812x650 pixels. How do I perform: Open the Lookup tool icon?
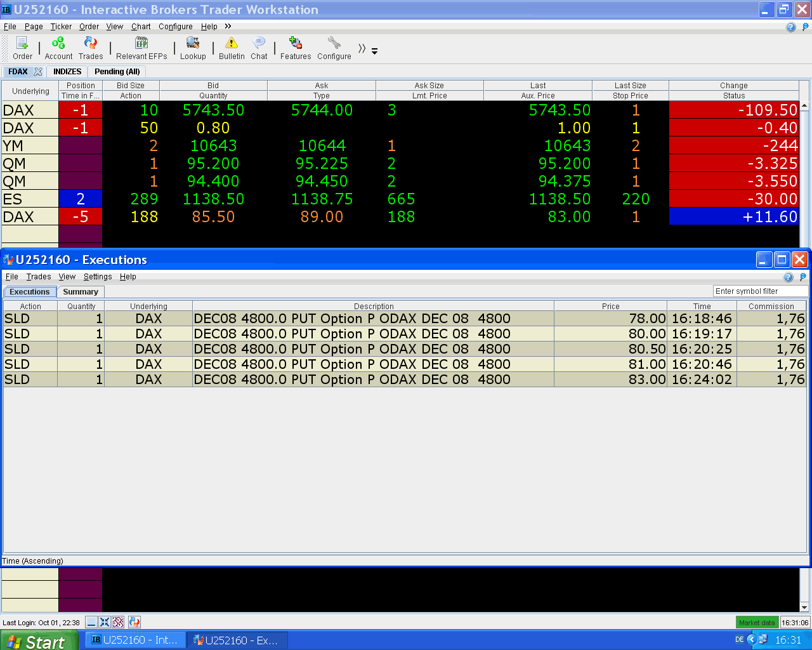coord(193,48)
